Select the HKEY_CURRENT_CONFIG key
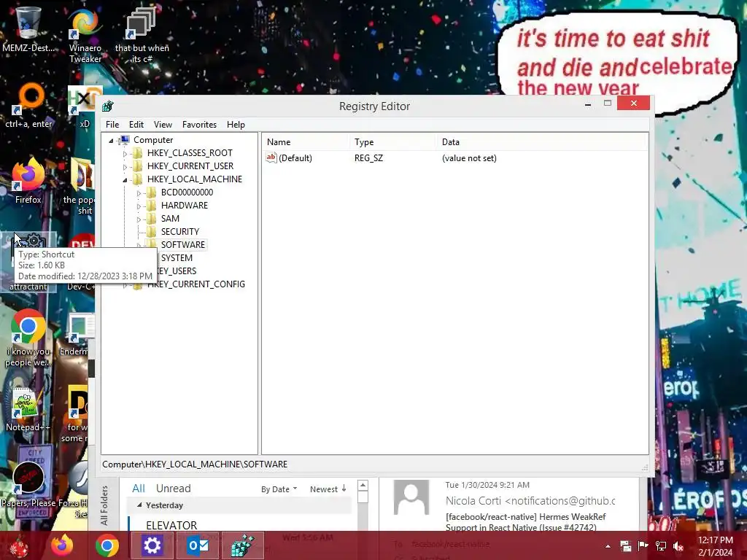Screen dimensions: 747x560 point(196,284)
